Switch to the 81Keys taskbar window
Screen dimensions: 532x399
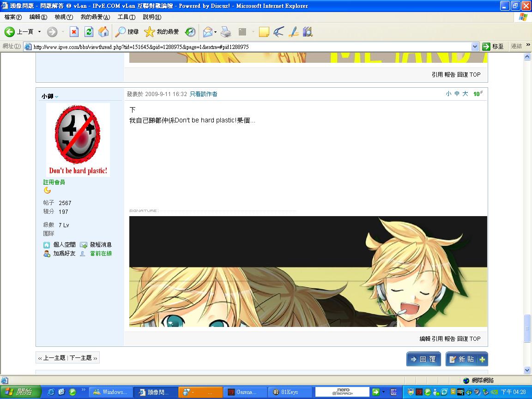290,392
